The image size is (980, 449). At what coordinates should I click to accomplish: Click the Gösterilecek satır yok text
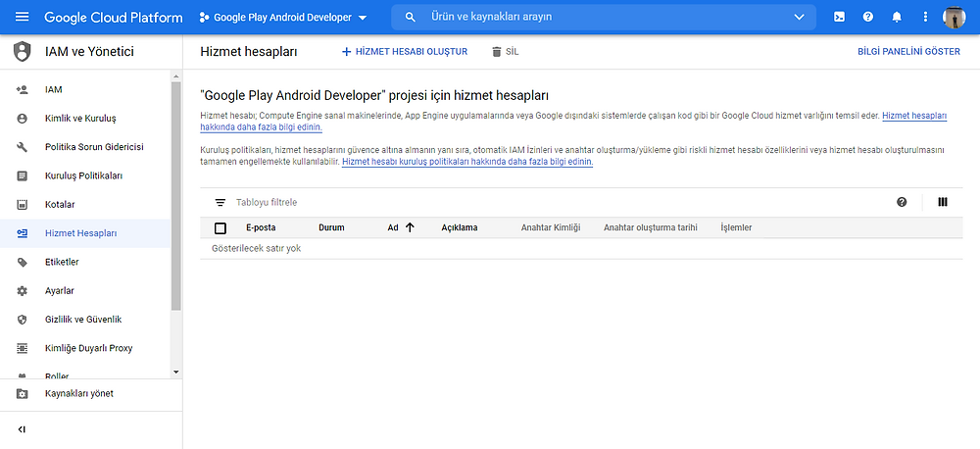click(x=256, y=248)
